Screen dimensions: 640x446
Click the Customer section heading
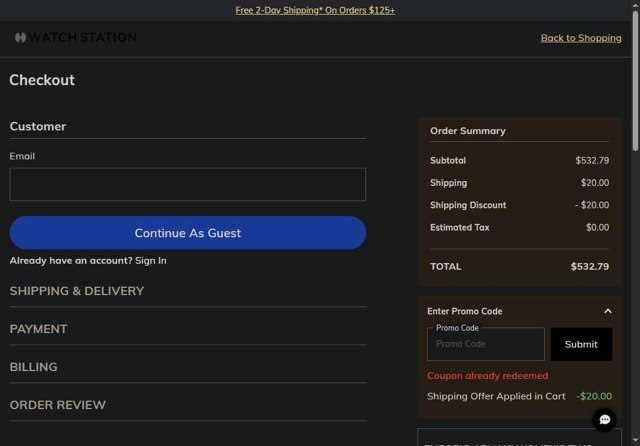coord(38,126)
